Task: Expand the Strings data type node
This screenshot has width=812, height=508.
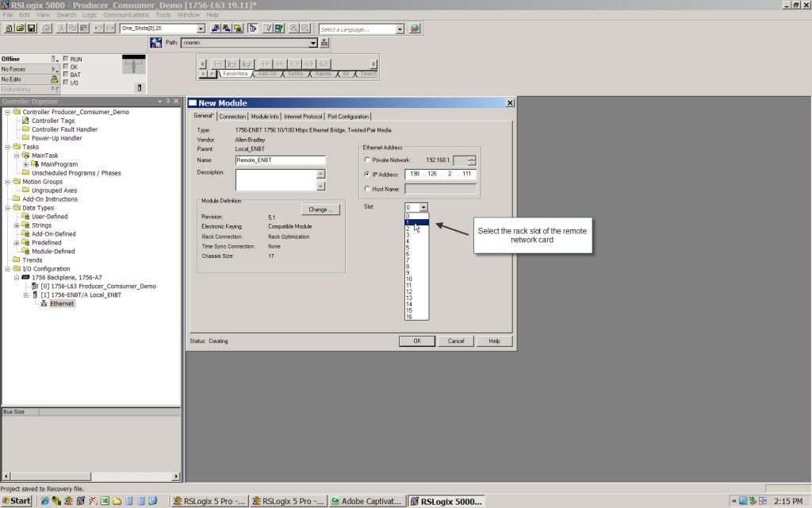Action: coord(17,225)
